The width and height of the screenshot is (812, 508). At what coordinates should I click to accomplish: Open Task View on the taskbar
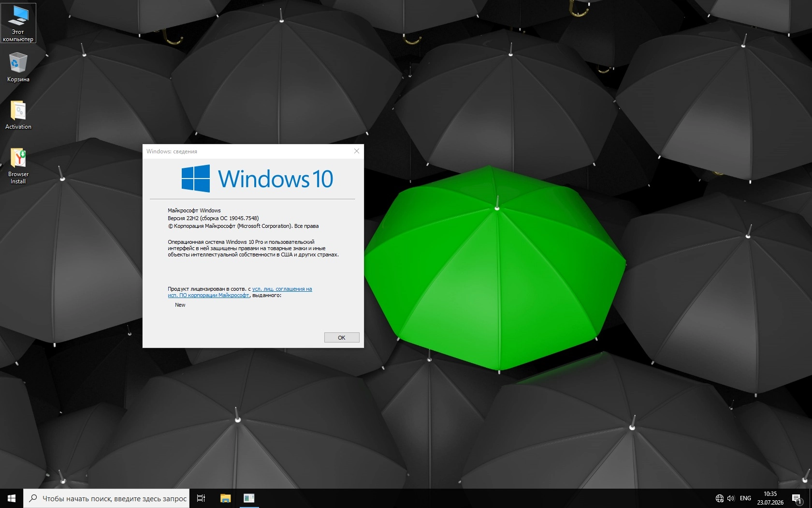pyautogui.click(x=201, y=498)
